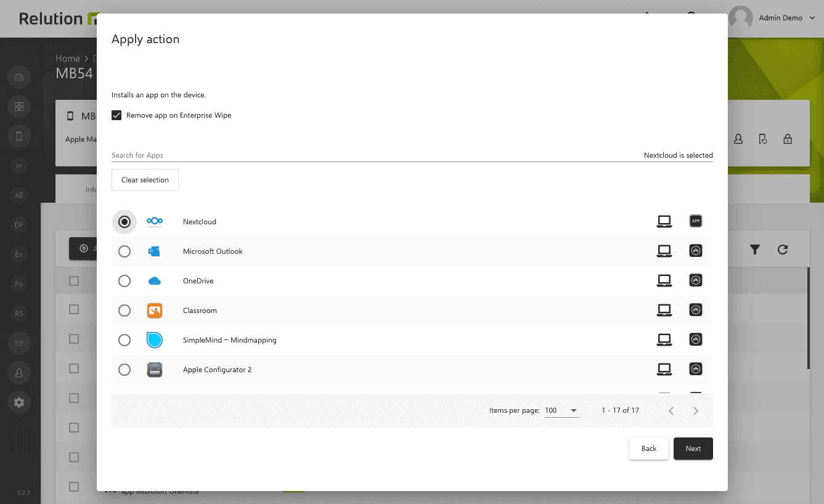Click the padlock icon on the device card
The width and height of the screenshot is (824, 504).
(x=788, y=139)
